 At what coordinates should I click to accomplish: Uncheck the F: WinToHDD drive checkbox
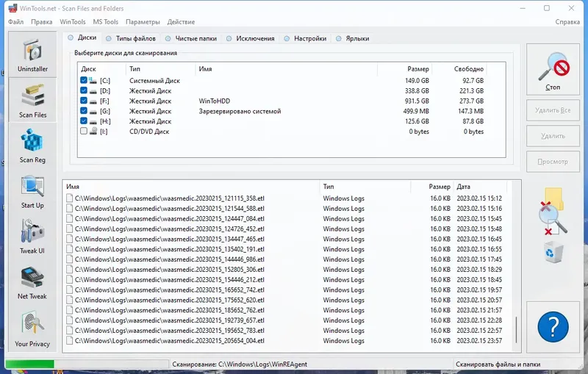(x=84, y=101)
